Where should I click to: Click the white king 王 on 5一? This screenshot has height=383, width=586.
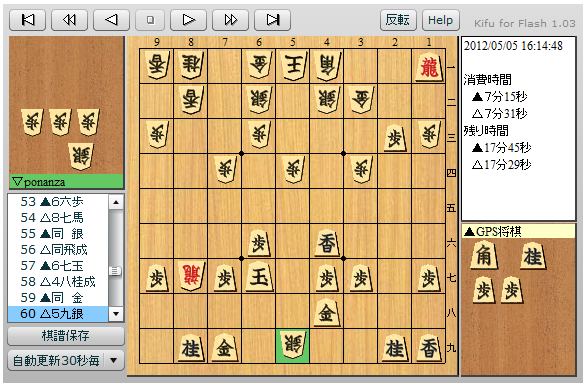click(293, 66)
